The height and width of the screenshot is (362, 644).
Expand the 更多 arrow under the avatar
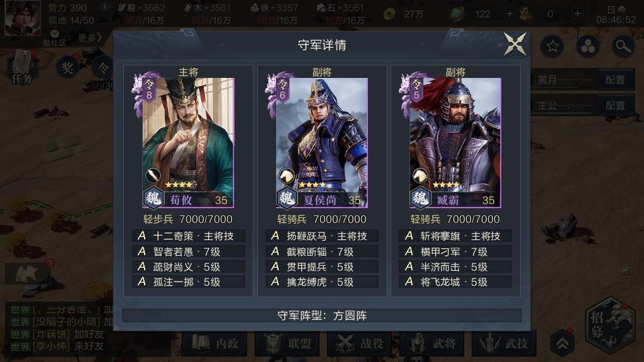[x=89, y=38]
